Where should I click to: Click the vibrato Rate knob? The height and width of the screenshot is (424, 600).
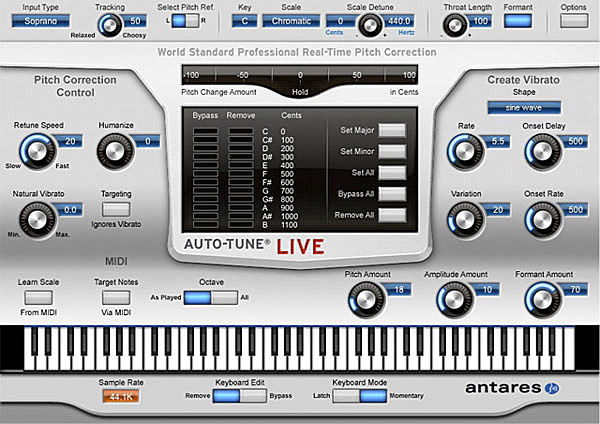click(x=465, y=152)
